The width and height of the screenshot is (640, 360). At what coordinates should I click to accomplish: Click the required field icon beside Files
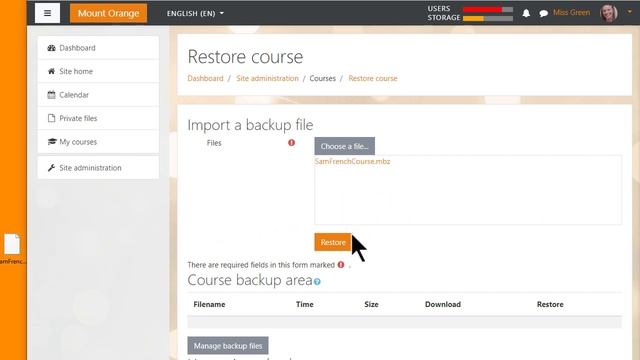tap(291, 142)
